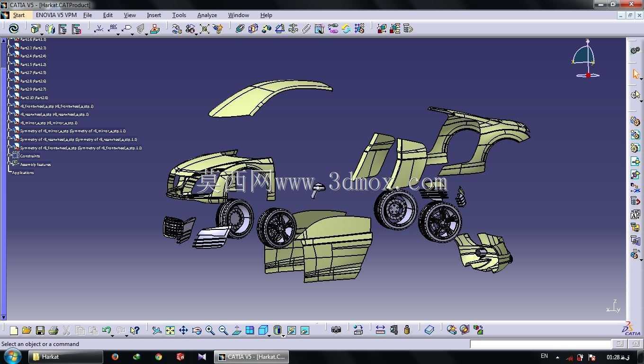The width and height of the screenshot is (644, 364).
Task: Swap visible space view
Action: coord(305,330)
